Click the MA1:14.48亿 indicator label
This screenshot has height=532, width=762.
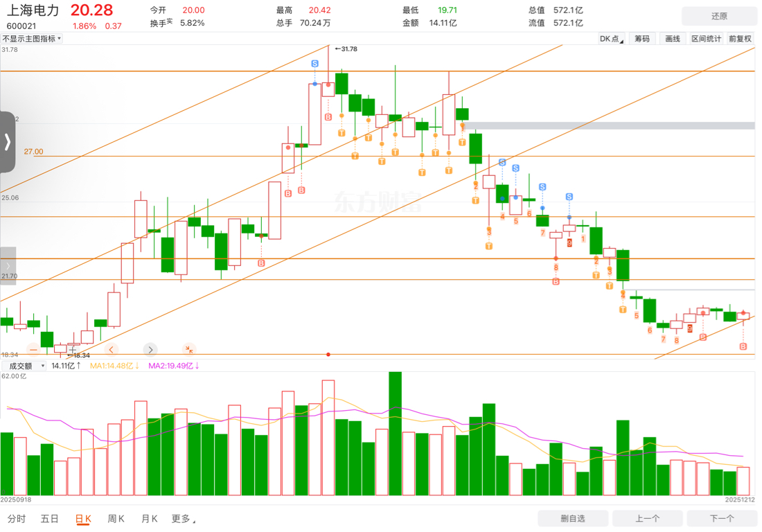pos(115,366)
